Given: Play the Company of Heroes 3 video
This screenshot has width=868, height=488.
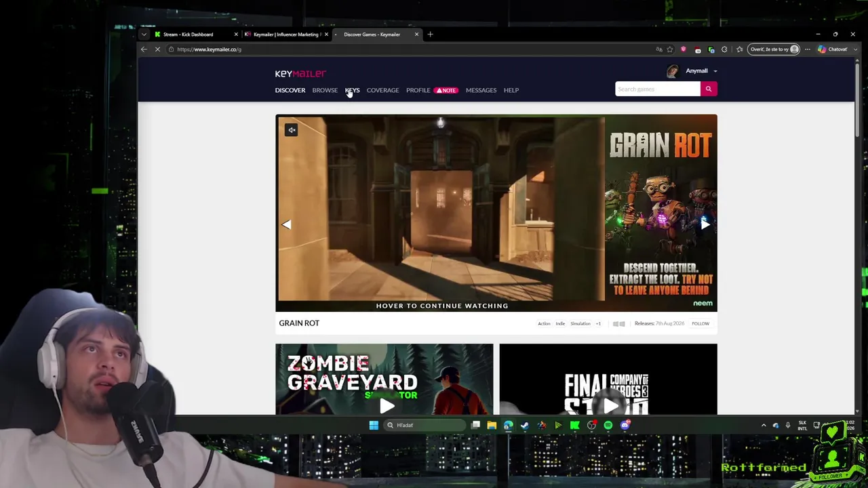Looking at the screenshot, I should tap(610, 406).
